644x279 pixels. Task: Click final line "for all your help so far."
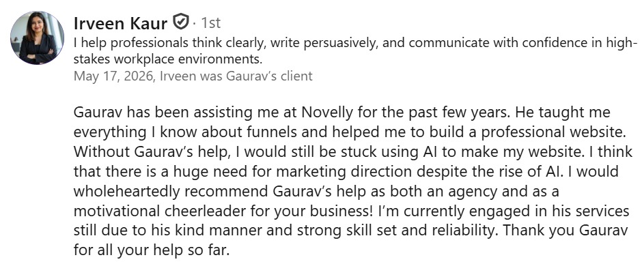pos(151,250)
